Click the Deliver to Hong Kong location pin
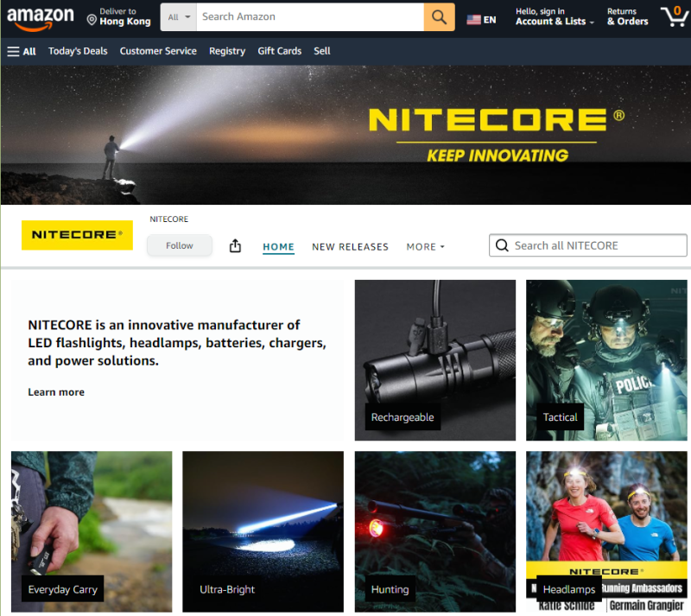 click(x=92, y=19)
